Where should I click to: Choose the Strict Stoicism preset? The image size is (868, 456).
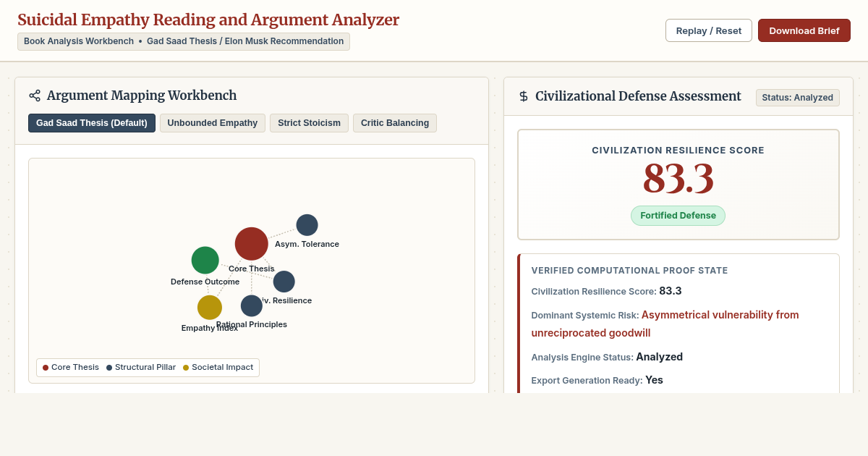[x=309, y=123]
